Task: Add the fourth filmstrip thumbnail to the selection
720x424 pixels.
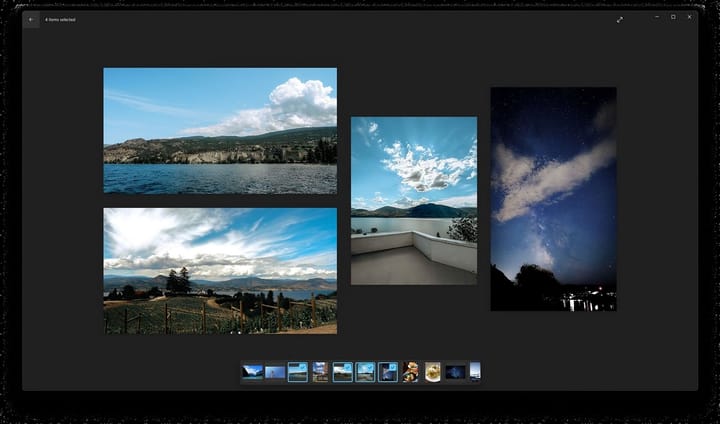Action: (320, 372)
